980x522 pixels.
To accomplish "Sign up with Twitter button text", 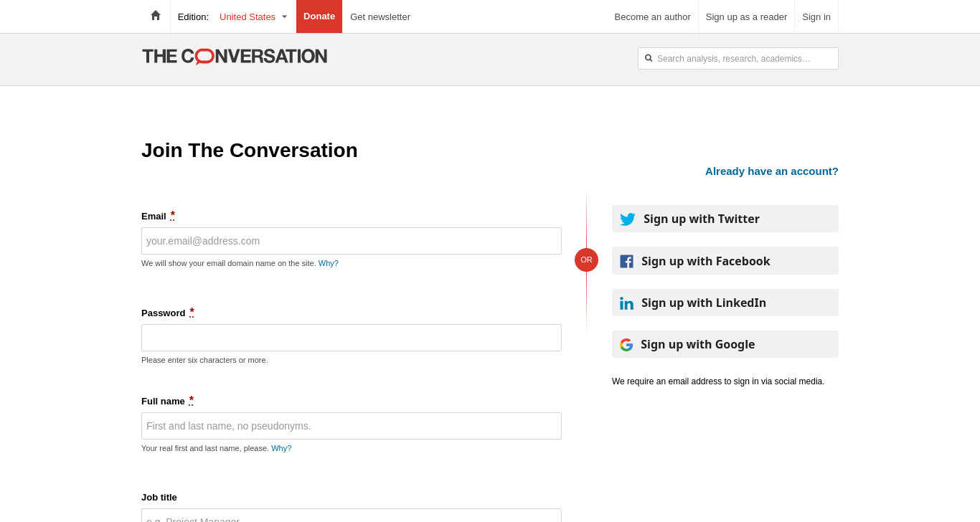I will pyautogui.click(x=702, y=219).
